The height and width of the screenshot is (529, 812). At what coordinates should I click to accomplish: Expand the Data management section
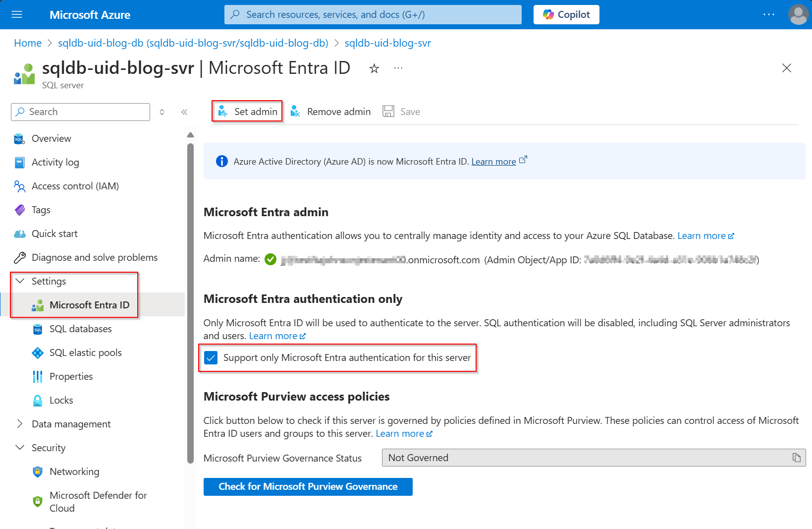[x=20, y=424]
